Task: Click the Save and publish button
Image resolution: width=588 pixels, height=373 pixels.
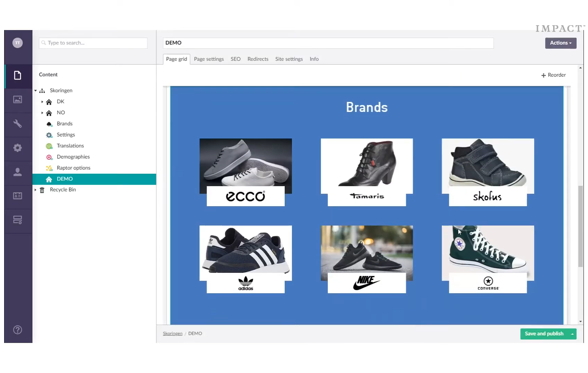Action: 544,334
